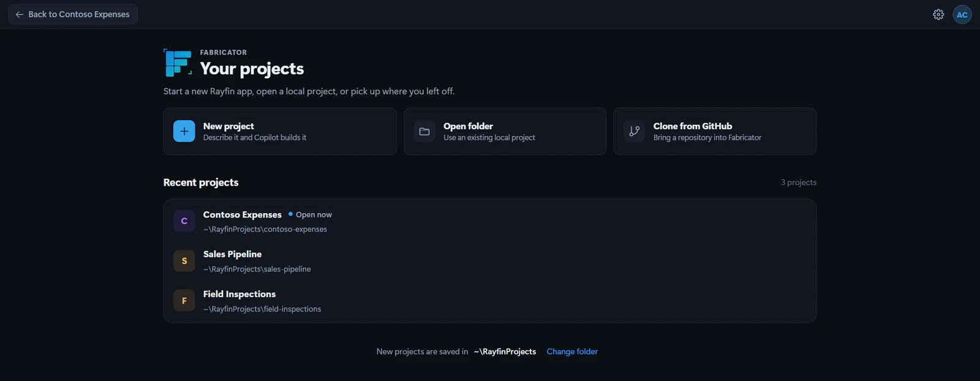The image size is (980, 381).
Task: Click the path ~\RayfinProjects\field-inspections
Action: pos(262,309)
